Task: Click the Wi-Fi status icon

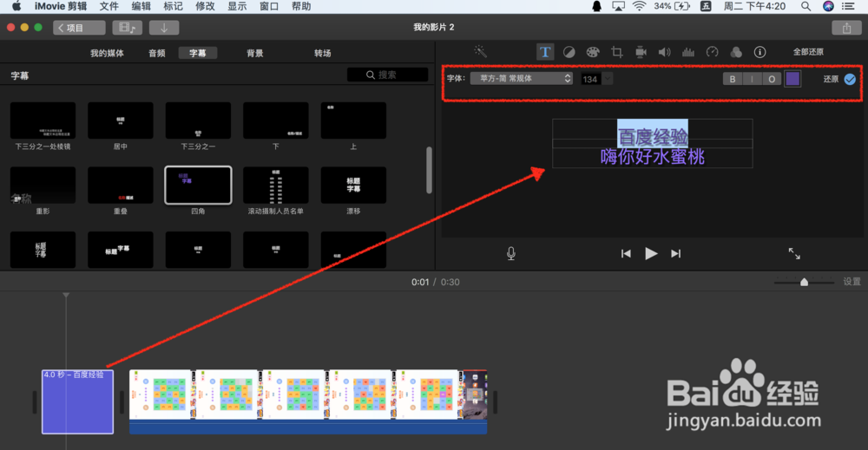Action: (640, 6)
